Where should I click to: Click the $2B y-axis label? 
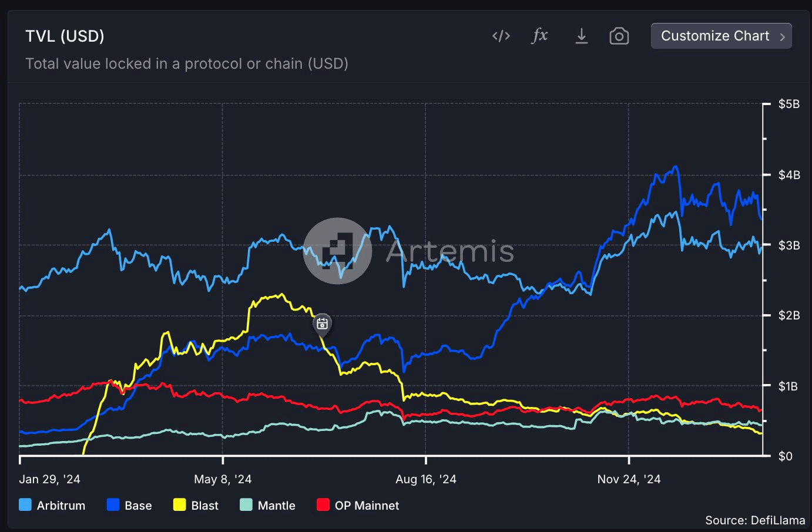tap(789, 315)
